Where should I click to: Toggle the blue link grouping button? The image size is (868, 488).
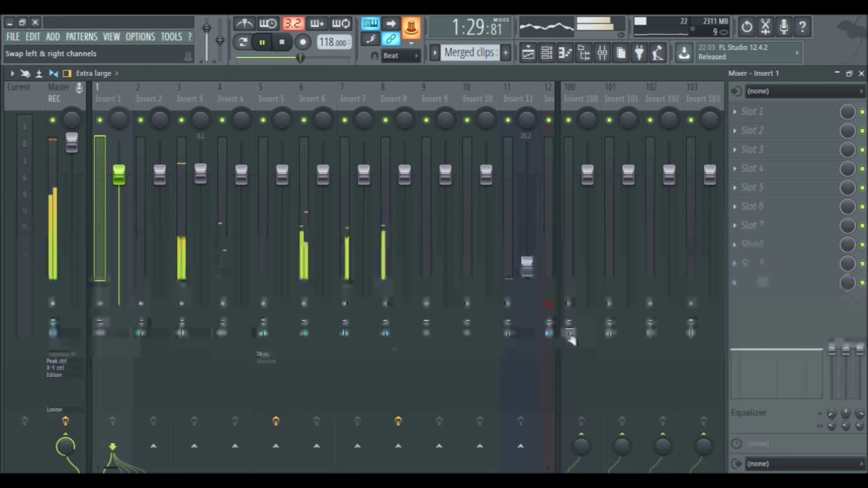(391, 39)
